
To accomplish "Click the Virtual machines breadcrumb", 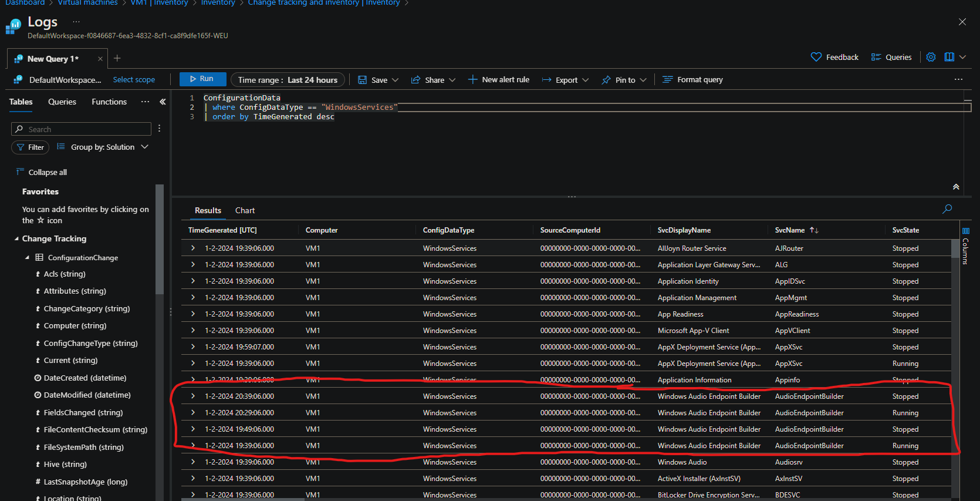I will (87, 3).
